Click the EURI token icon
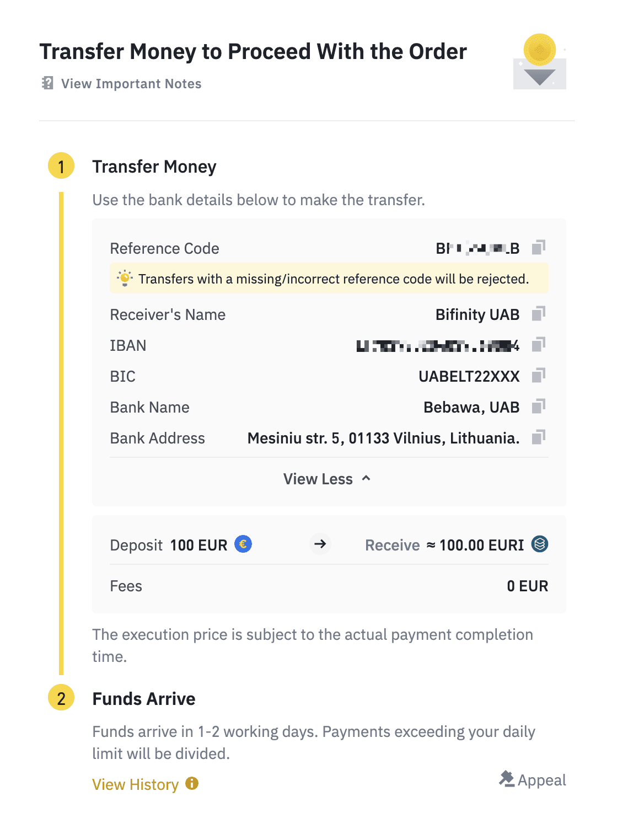644x834 pixels. pos(540,544)
